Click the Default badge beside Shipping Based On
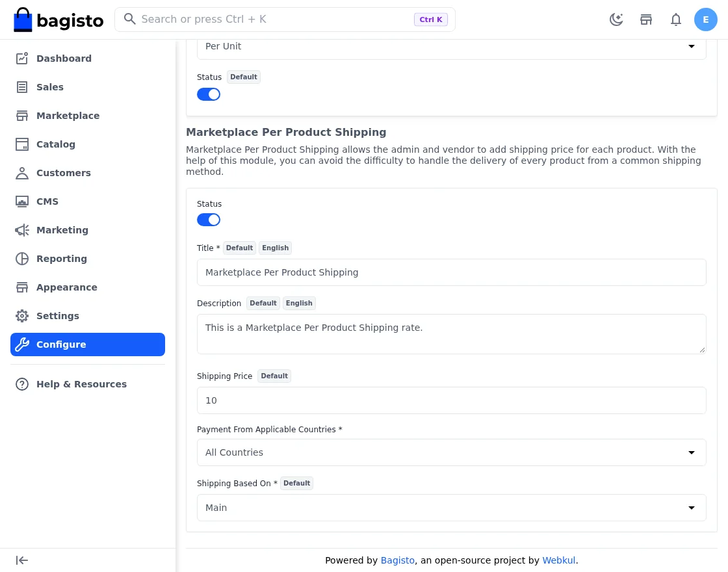The image size is (728, 572). [296, 484]
